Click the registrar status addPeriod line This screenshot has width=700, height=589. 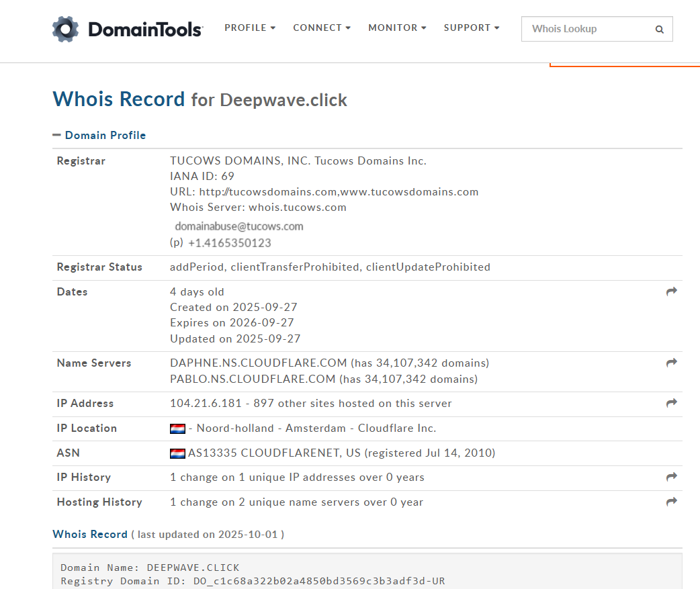(x=330, y=267)
